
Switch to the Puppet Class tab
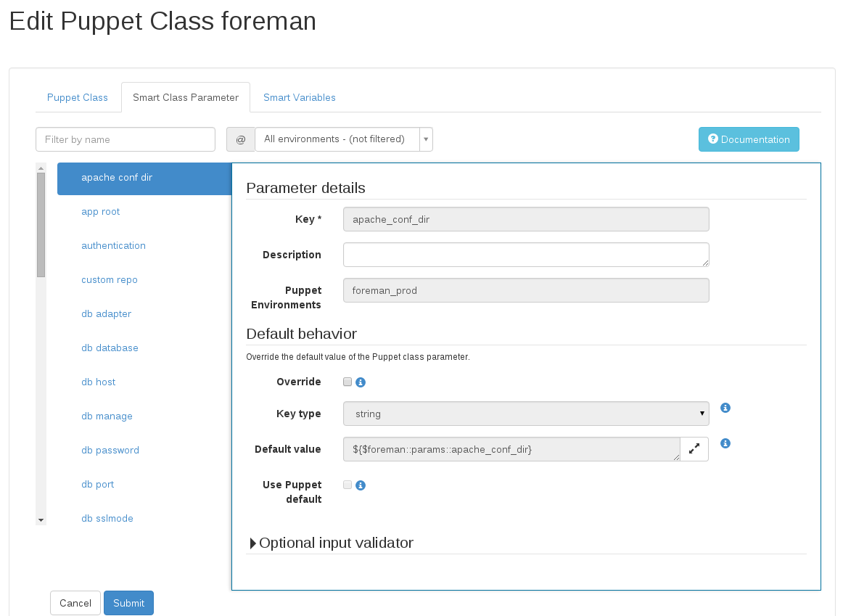[x=78, y=97]
